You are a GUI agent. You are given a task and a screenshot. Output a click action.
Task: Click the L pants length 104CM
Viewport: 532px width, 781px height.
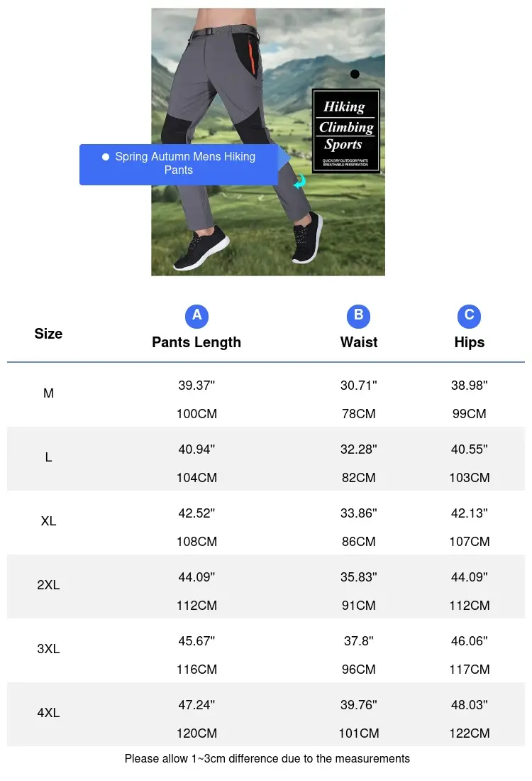coord(196,478)
